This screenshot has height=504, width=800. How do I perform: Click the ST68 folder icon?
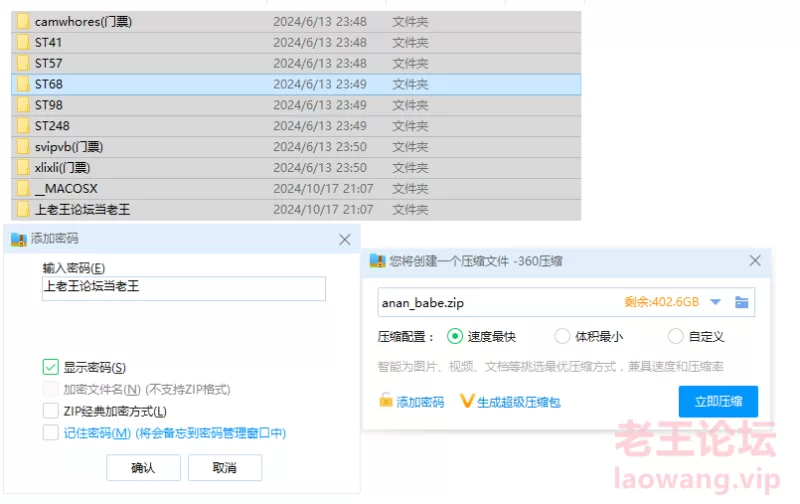(23, 84)
